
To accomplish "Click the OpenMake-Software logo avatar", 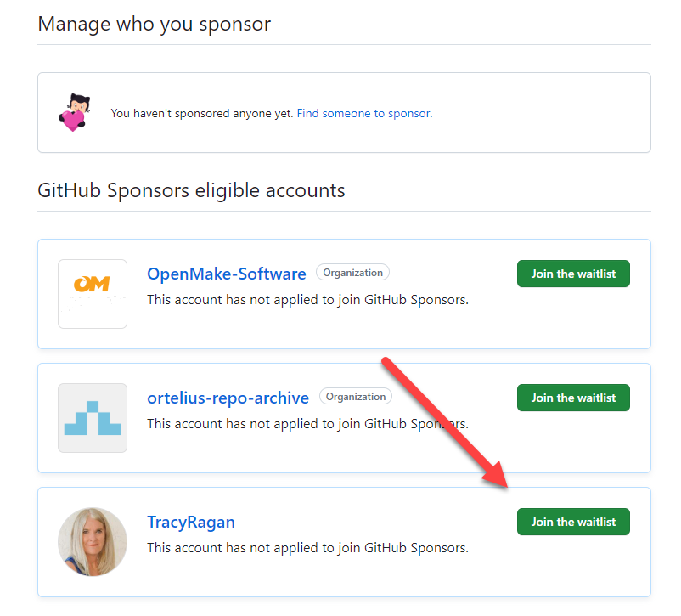I will tap(93, 294).
